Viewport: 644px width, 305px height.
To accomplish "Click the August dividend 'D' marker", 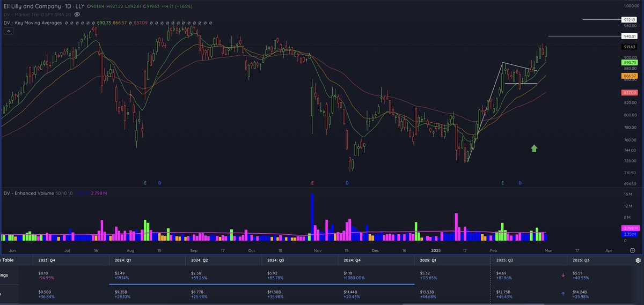I will tap(159, 183).
